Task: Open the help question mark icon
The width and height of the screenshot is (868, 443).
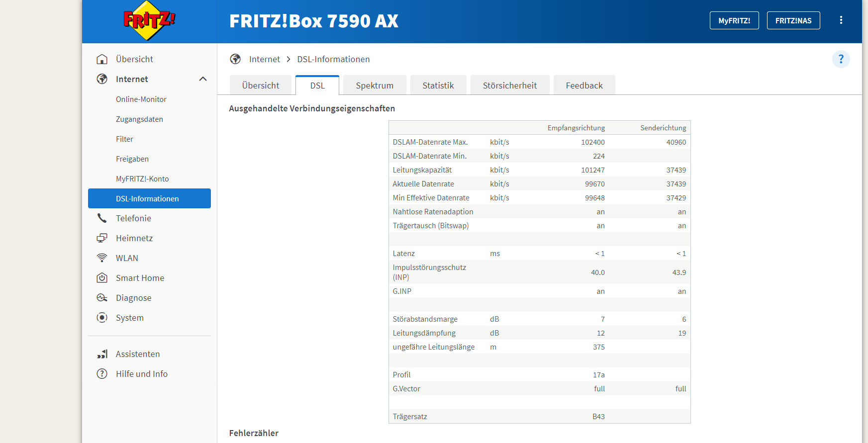Action: [841, 59]
